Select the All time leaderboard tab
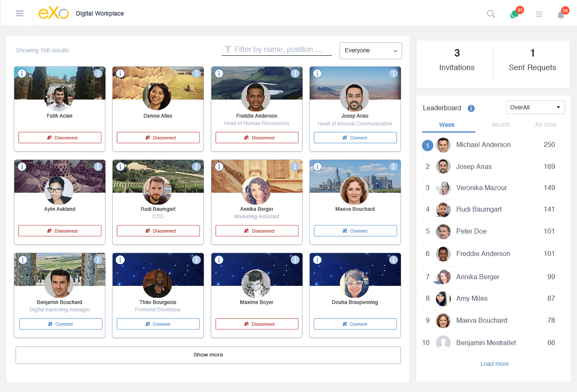The image size is (577, 392). [545, 125]
